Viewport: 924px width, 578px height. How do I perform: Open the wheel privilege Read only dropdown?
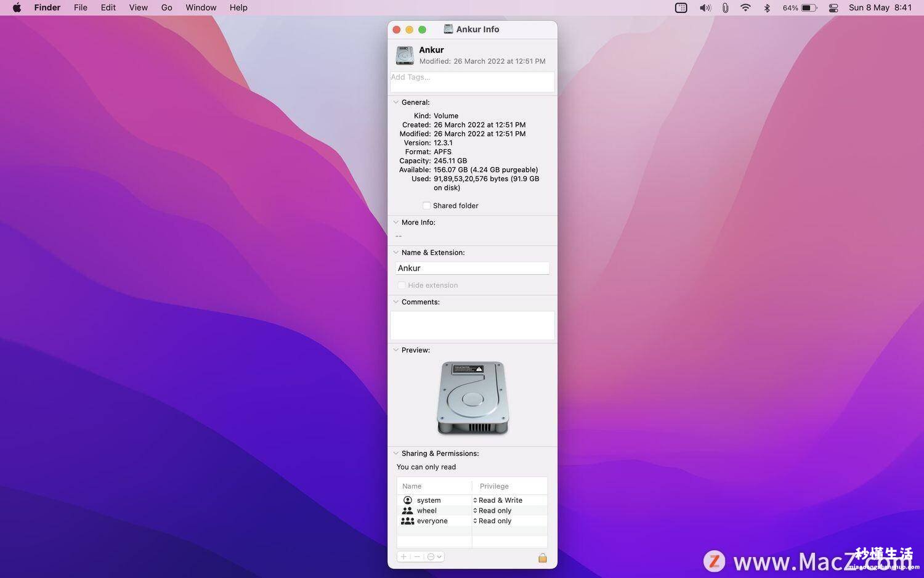(x=492, y=511)
